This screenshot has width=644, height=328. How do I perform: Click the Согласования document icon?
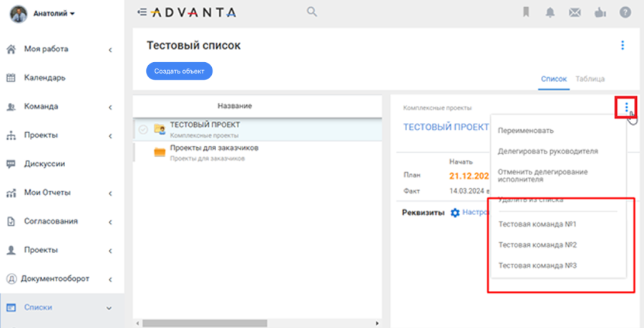click(11, 222)
